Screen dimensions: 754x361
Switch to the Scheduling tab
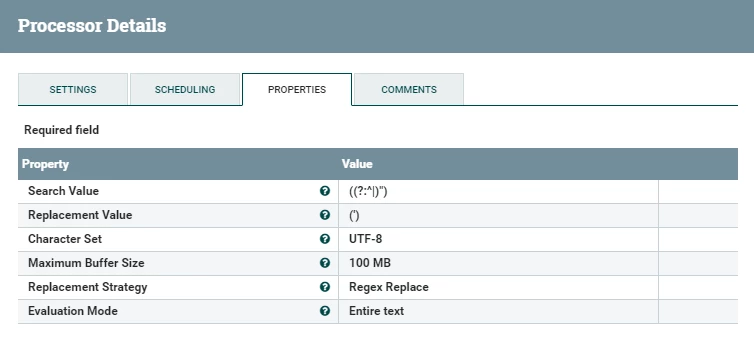(x=185, y=89)
